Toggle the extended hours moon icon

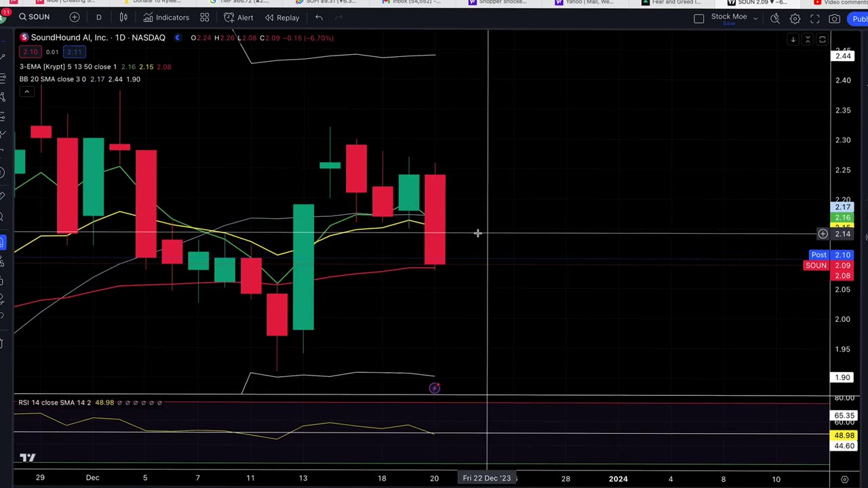click(178, 37)
